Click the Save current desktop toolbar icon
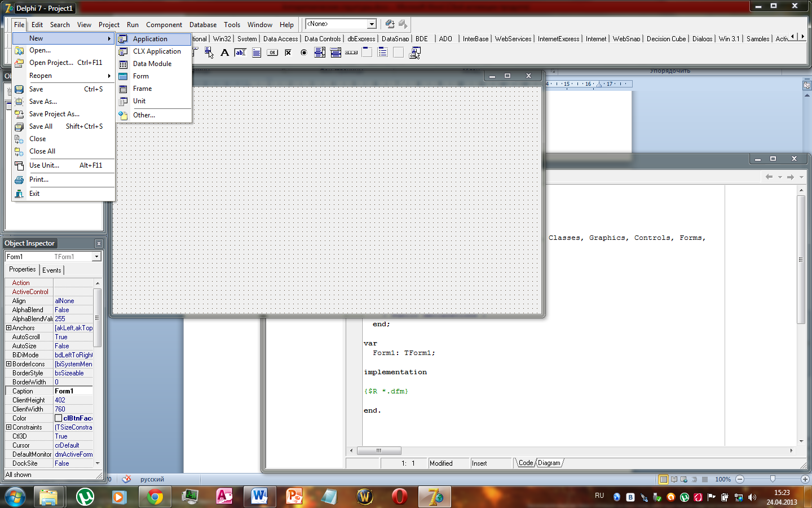This screenshot has height=508, width=812. point(390,24)
